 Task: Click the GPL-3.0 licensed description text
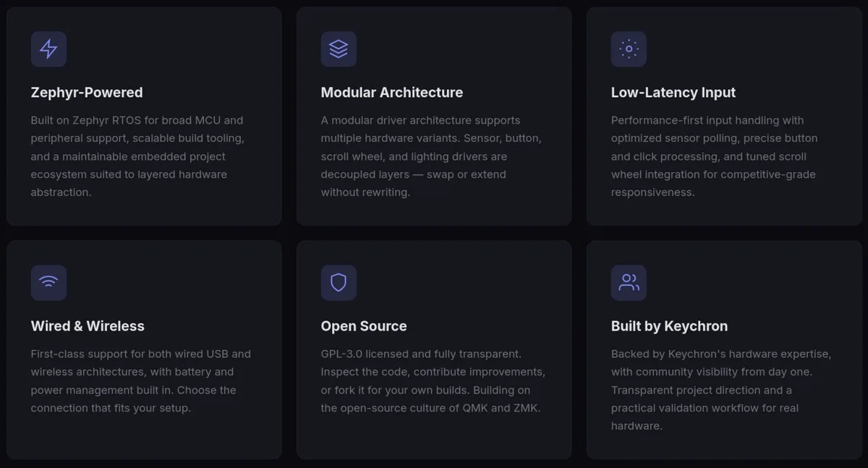[433, 381]
